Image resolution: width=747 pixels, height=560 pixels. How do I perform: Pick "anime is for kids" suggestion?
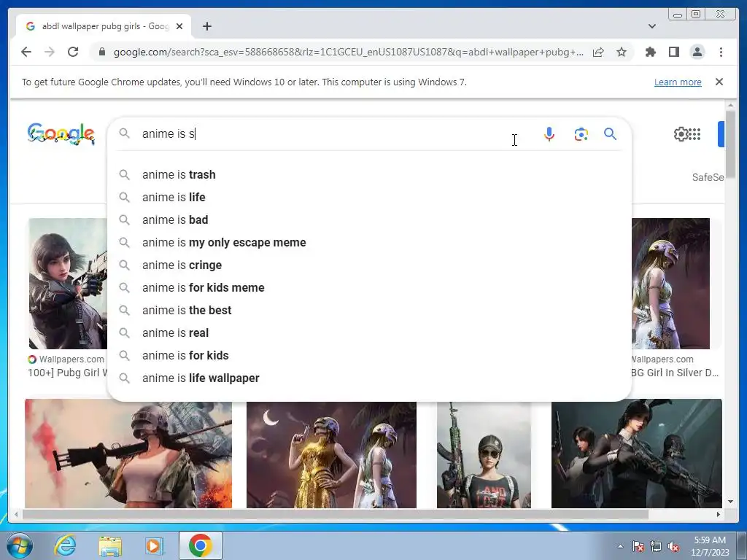pos(369,356)
